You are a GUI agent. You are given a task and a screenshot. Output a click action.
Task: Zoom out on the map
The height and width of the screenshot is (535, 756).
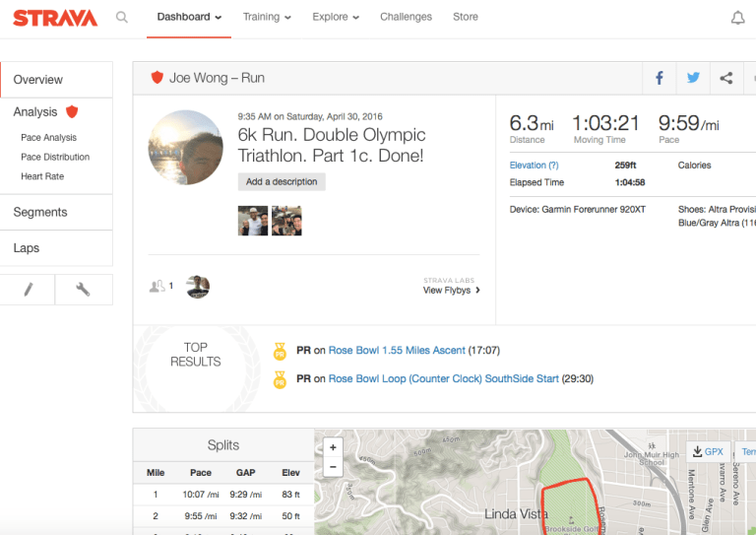pyautogui.click(x=334, y=467)
